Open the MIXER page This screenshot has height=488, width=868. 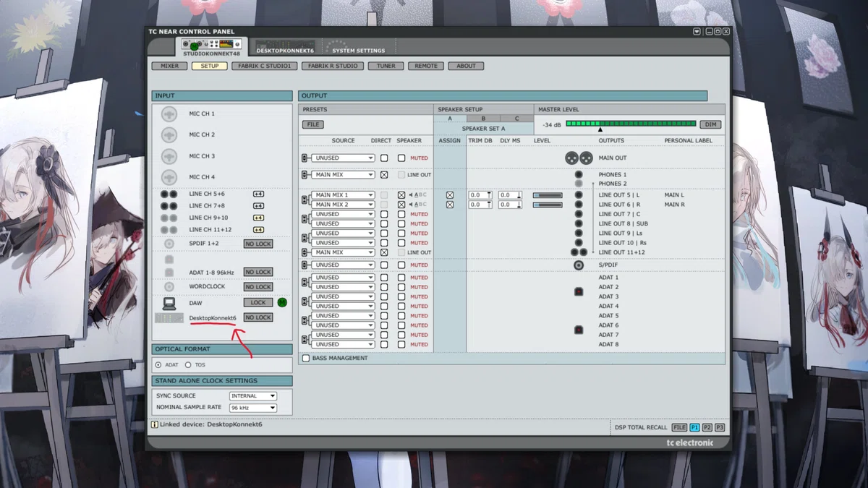coord(170,66)
